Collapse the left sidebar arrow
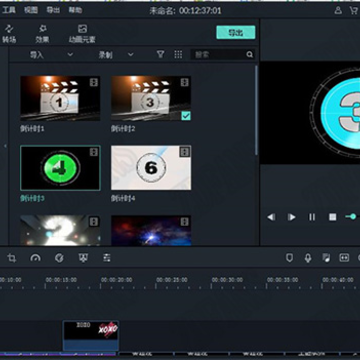The width and height of the screenshot is (360, 360). coord(5,146)
